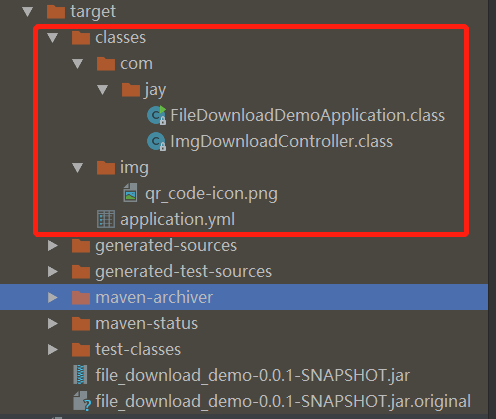Select the generated-sources label

click(166, 246)
